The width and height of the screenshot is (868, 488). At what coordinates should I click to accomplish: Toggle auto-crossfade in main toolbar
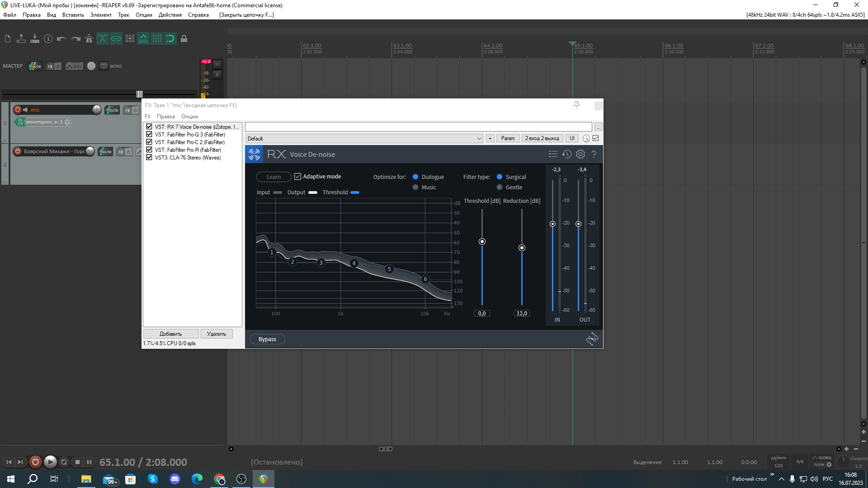click(103, 39)
